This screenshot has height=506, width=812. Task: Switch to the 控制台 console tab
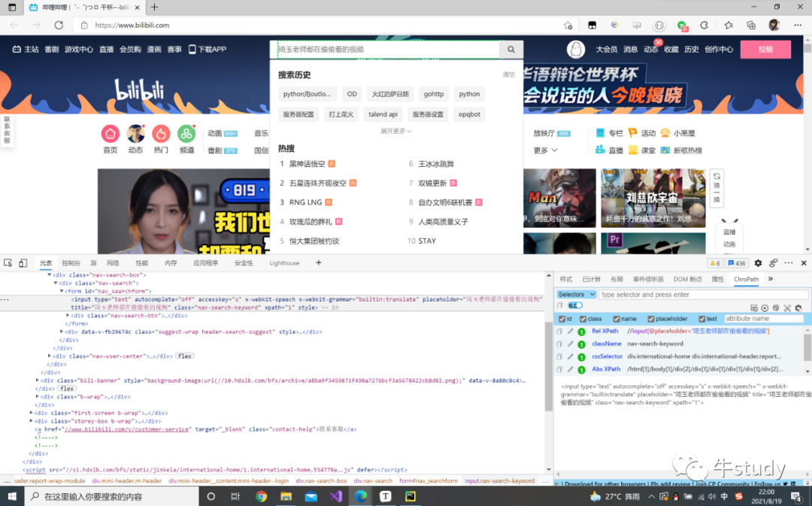(x=71, y=263)
